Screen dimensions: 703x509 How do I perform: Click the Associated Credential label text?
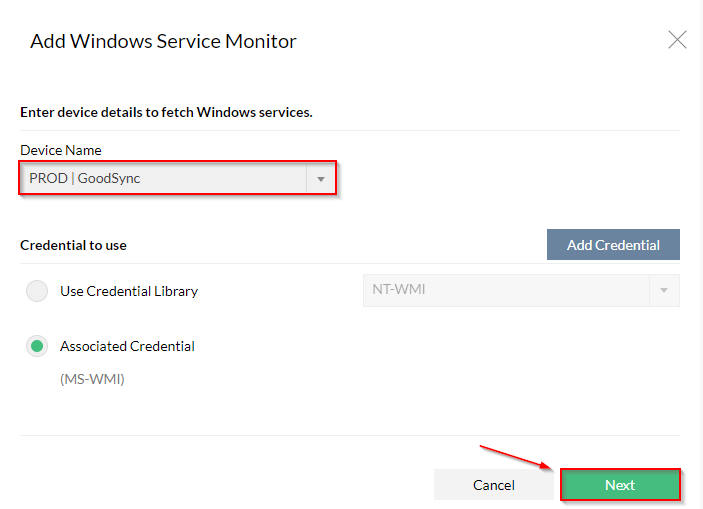(127, 346)
